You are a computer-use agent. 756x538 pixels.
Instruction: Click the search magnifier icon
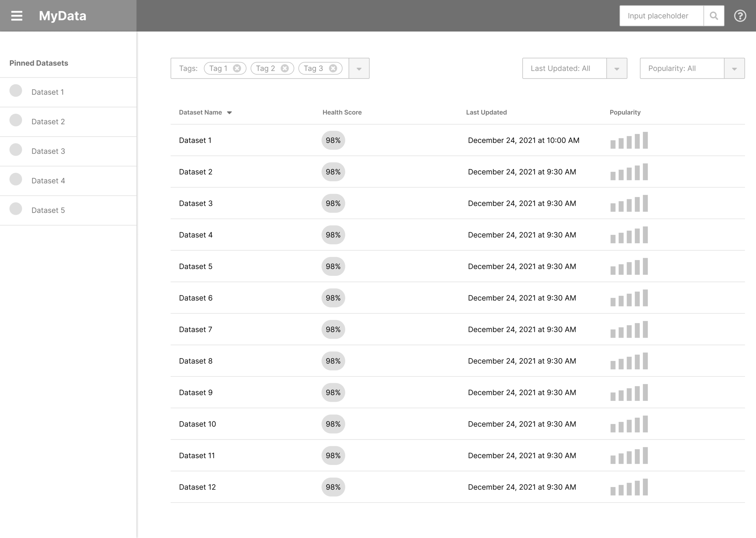pos(714,16)
